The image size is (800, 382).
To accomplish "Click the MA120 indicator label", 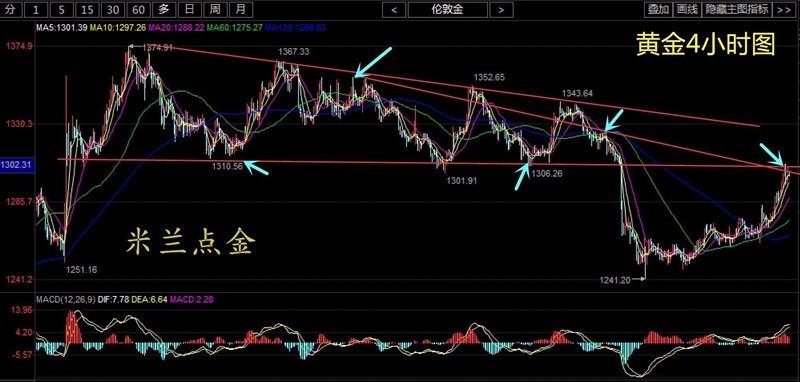I will pos(296,27).
